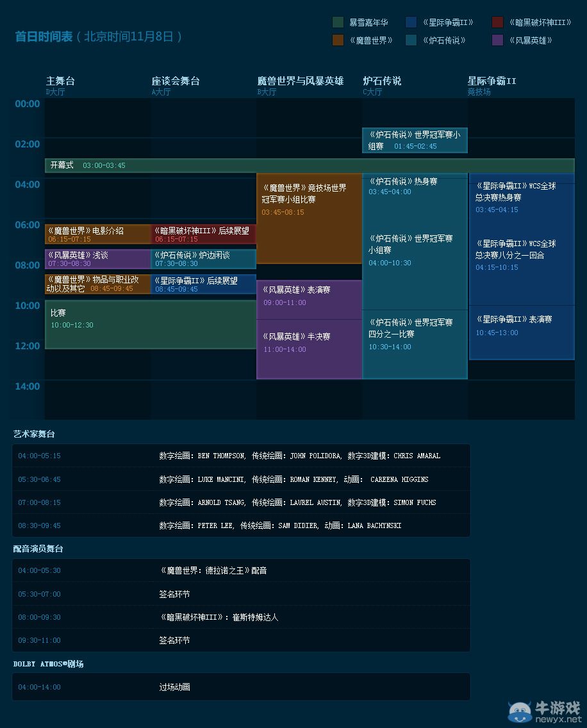Screen dimensions: 587x728
Task: Select the BEN THOMPSON 04:00-05:15 row
Action: point(241,456)
